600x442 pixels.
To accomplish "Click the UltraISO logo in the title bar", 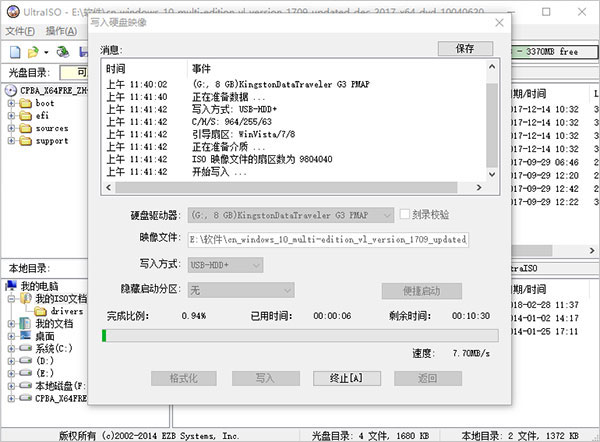I will [13, 11].
